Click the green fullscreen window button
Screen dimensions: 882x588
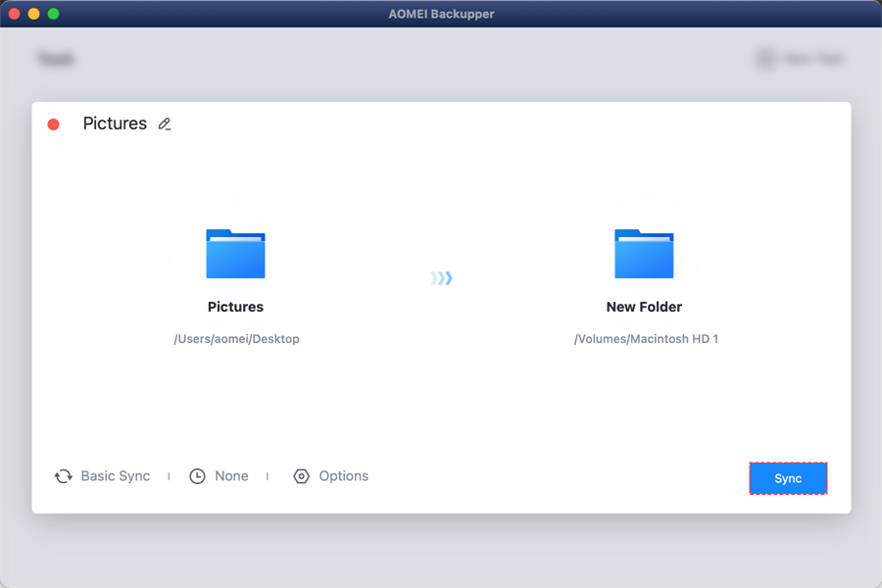(53, 14)
